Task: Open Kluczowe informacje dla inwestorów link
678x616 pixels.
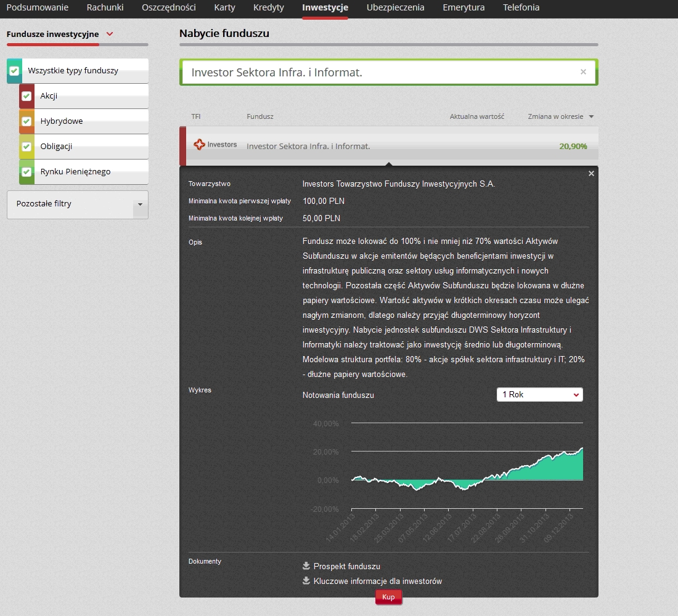Action: [377, 581]
